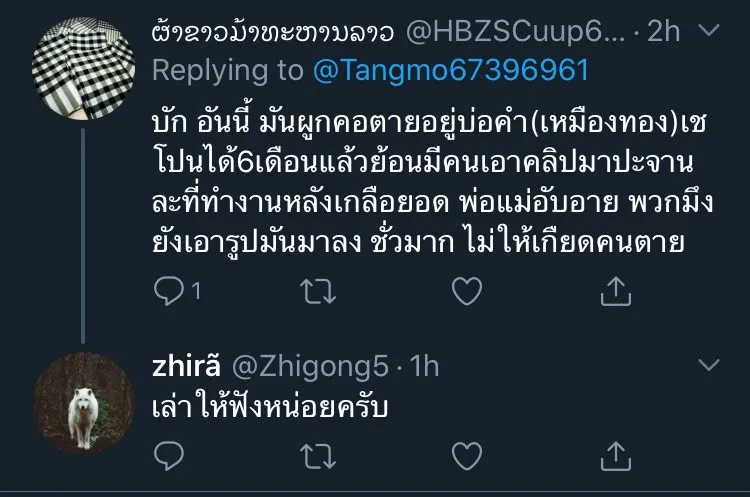Open the @Tangmo67396961 mention link
This screenshot has width=750, height=497.
coord(451,70)
